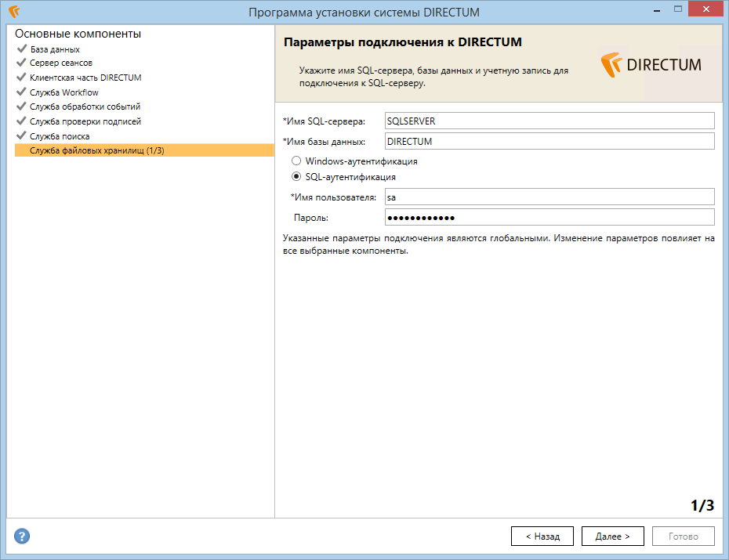Select База данных component in the list
The height and width of the screenshot is (560, 729).
point(55,49)
